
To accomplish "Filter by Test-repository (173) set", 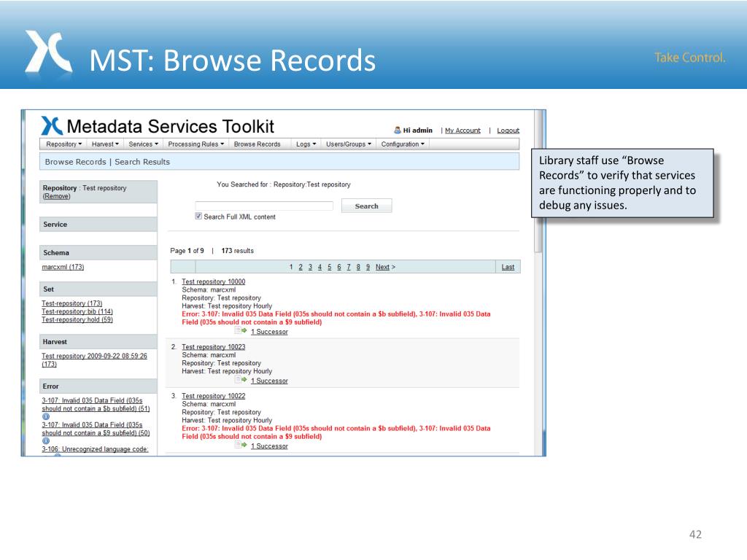I will pos(72,303).
